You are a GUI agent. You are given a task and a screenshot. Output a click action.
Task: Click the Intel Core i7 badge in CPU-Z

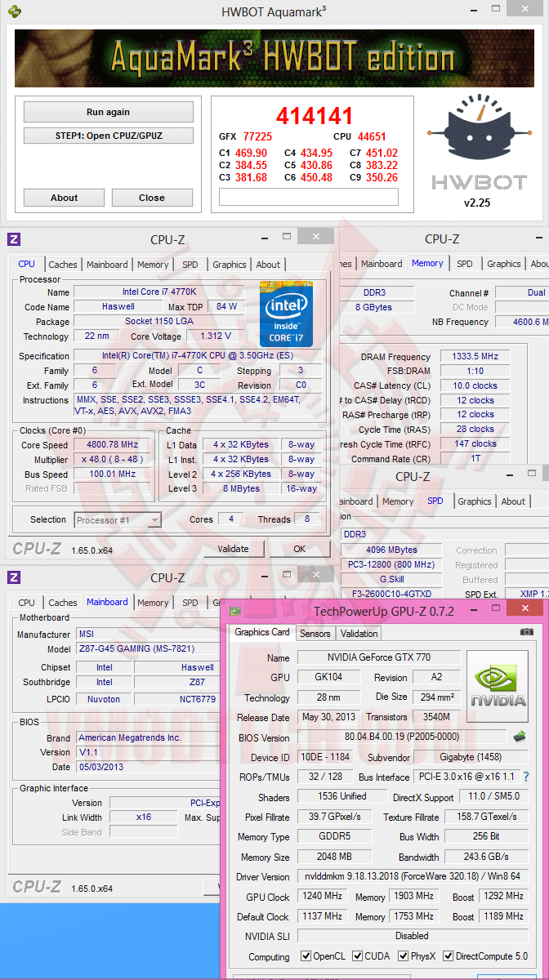(x=287, y=313)
